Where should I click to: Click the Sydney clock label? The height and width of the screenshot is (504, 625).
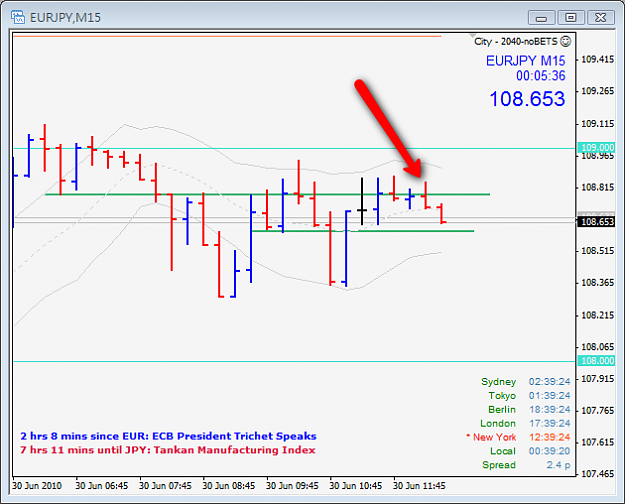pyautogui.click(x=498, y=382)
